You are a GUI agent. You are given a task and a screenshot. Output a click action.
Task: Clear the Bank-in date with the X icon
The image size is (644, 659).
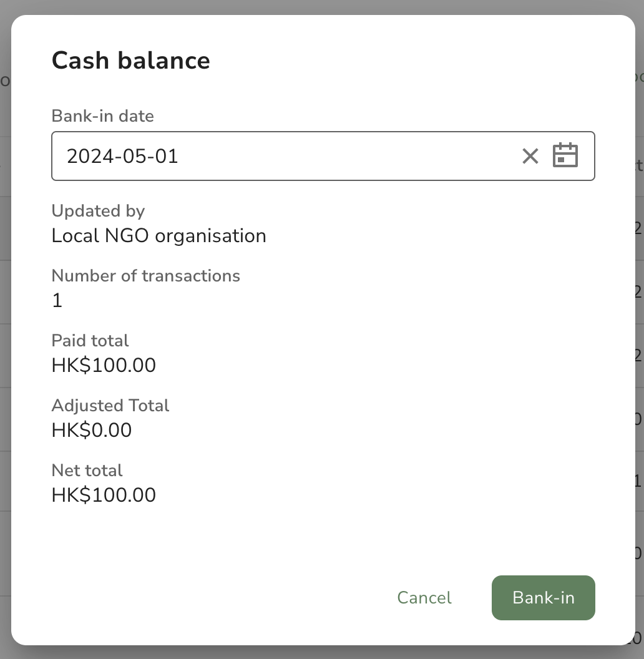[x=530, y=157]
